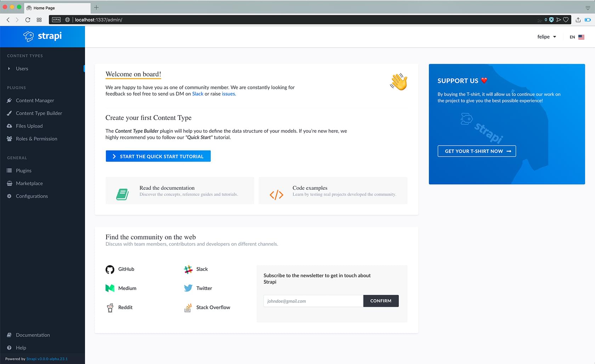Open the Read the documentation card
The width and height of the screenshot is (595, 364).
point(180,191)
